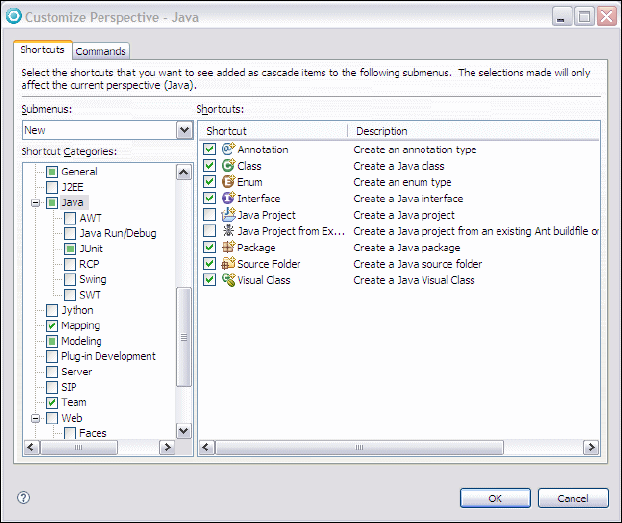The width and height of the screenshot is (622, 523).
Task: Click shortcuts table scroll right arrow
Action: coord(591,447)
